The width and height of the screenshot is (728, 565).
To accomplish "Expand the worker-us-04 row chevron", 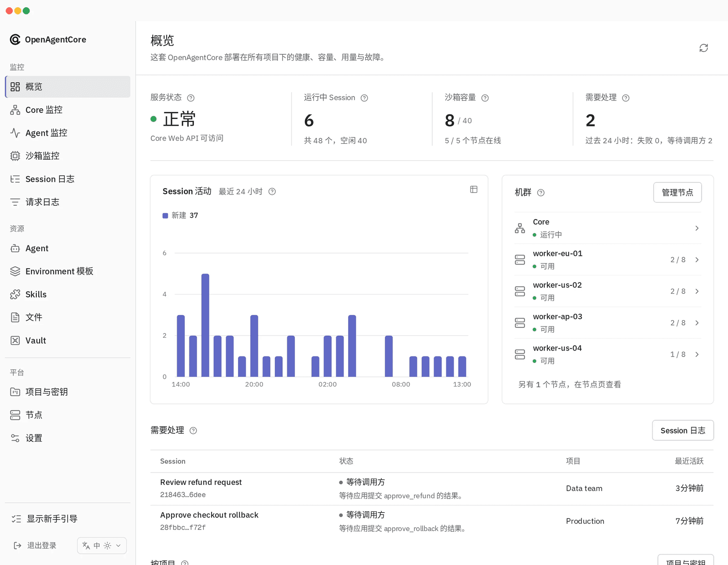I will (697, 354).
